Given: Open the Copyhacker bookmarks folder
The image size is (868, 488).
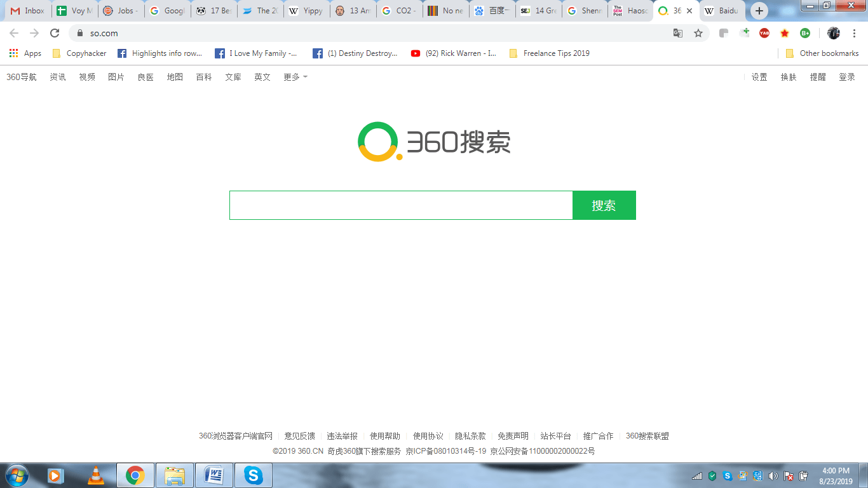Looking at the screenshot, I should click(79, 53).
